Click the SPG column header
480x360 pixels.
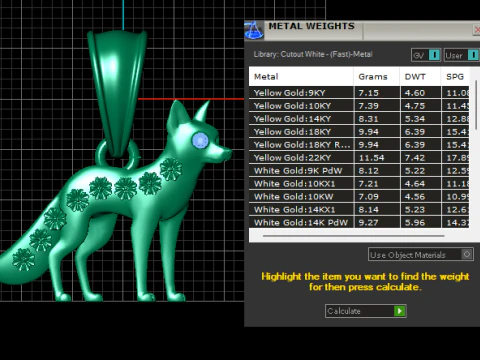click(455, 77)
